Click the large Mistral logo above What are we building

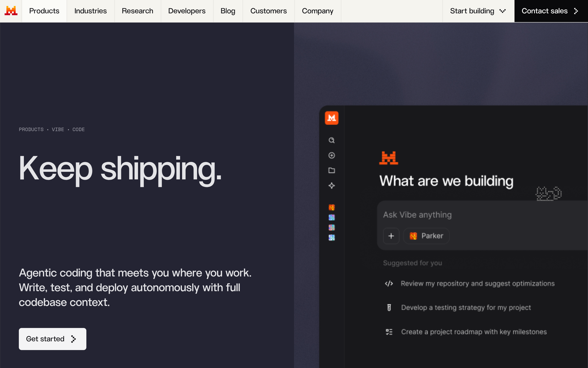tap(389, 158)
